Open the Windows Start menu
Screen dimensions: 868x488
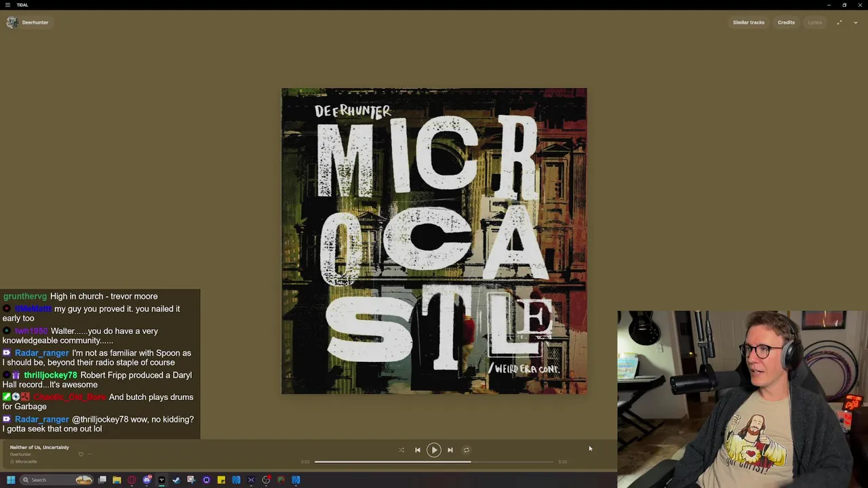coord(11,480)
